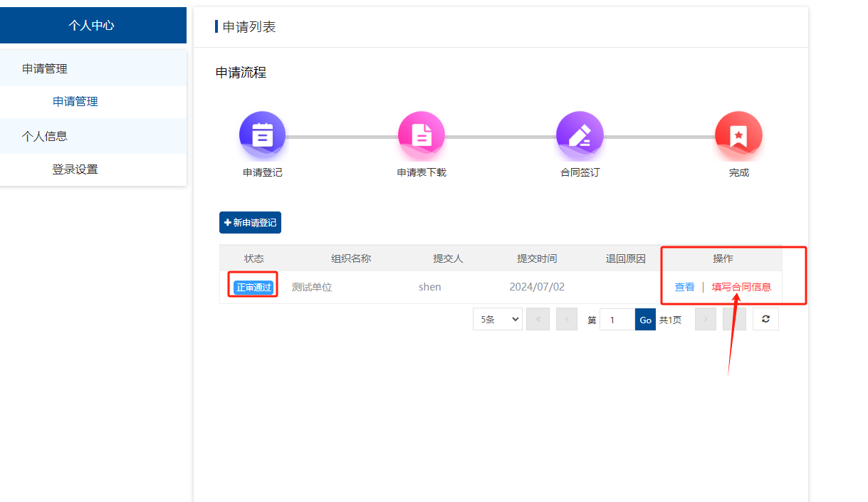Click the 填写合同信息 link
Viewport: 868px width, 502px height.
(x=741, y=287)
